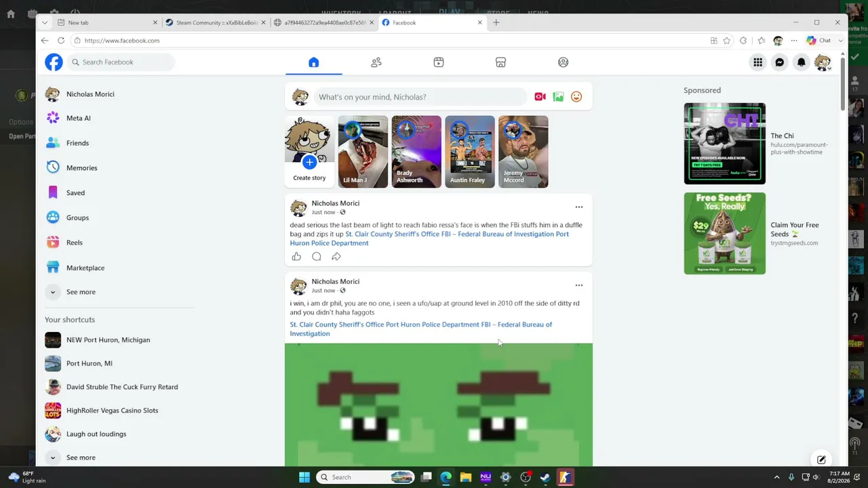Like the duffle bag post
The image size is (868, 488).
[296, 256]
